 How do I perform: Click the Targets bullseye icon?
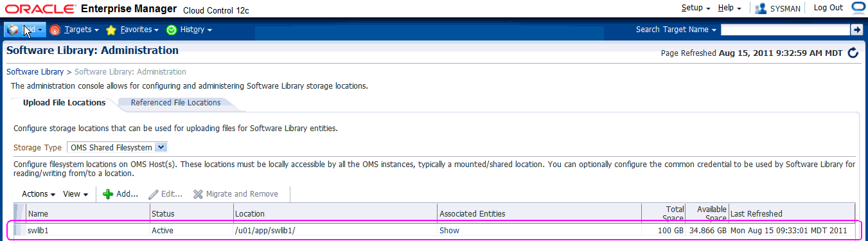55,30
